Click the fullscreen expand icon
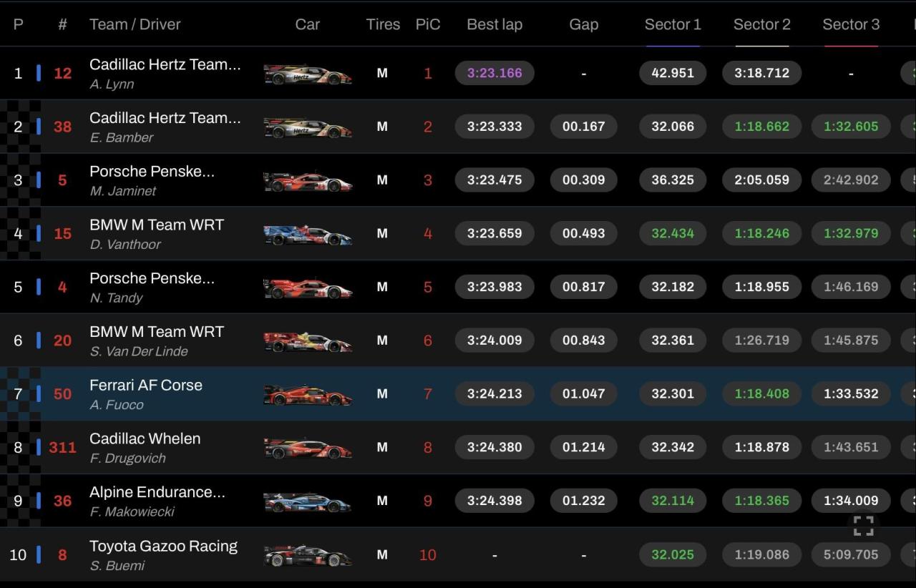This screenshot has height=588, width=916. (863, 526)
